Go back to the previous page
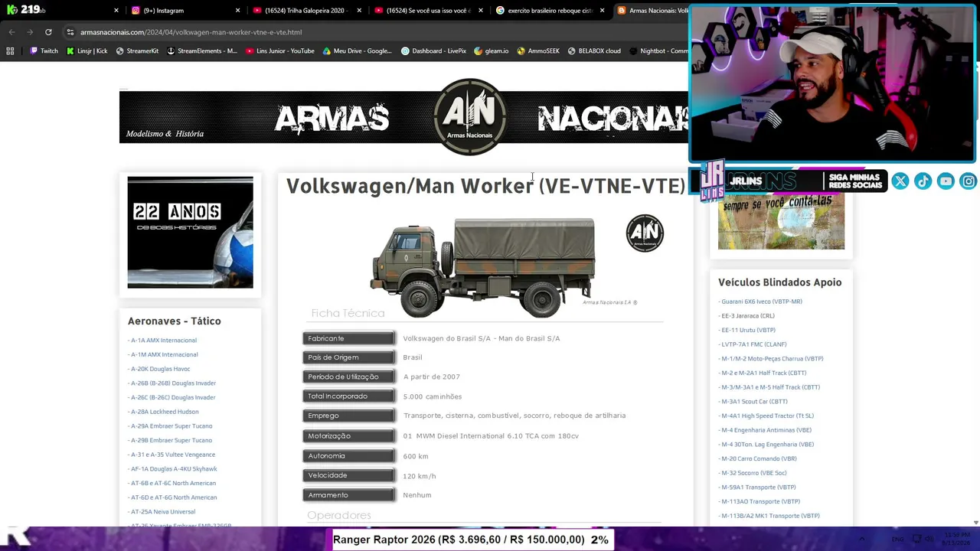This screenshot has width=980, height=551. click(11, 32)
